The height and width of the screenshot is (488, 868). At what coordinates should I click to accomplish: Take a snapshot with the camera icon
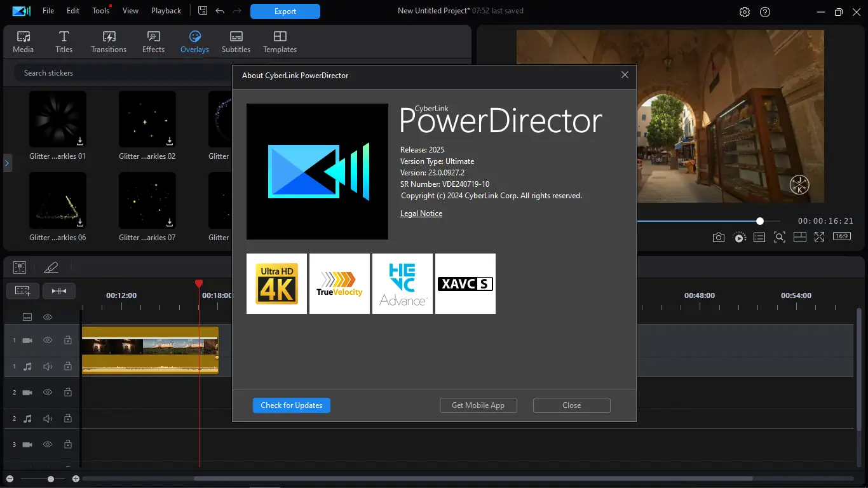[x=718, y=237]
